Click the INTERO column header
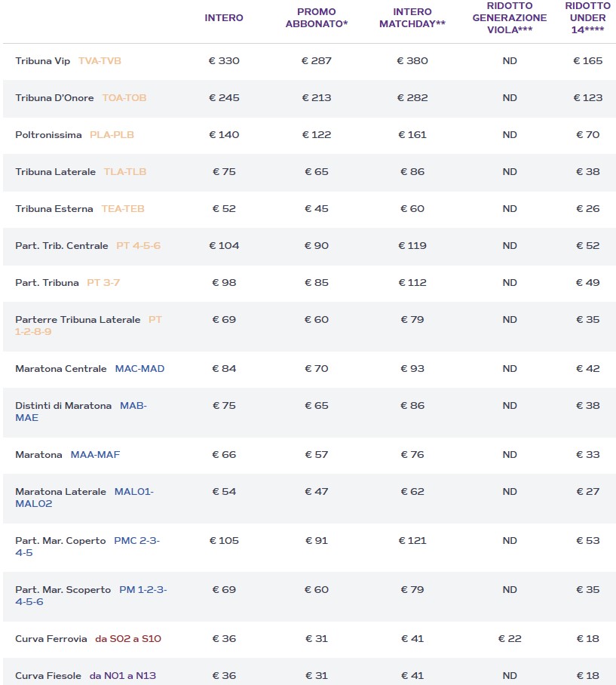616x685 pixels. tap(224, 17)
